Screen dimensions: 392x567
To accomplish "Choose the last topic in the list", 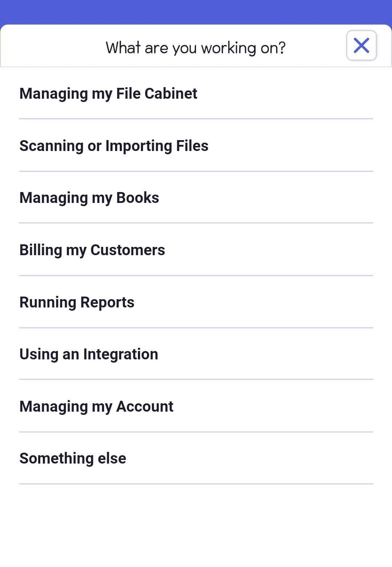I will [196, 458].
